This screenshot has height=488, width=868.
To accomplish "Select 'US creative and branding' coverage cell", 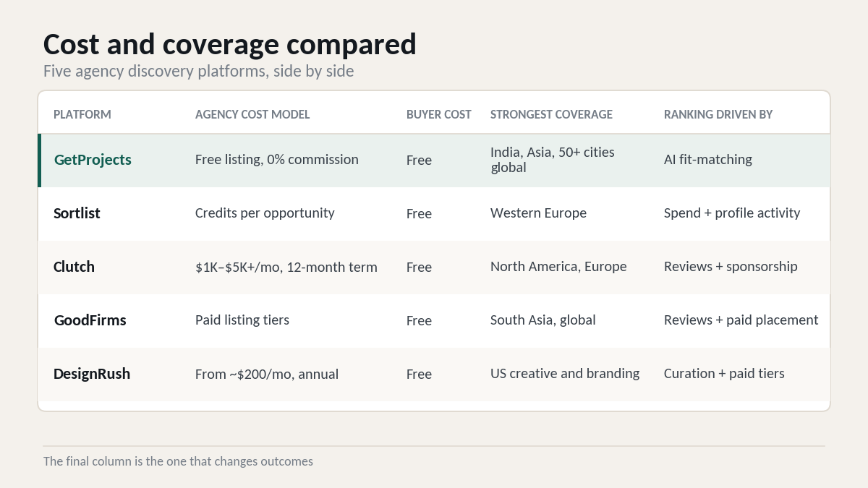I will (565, 374).
